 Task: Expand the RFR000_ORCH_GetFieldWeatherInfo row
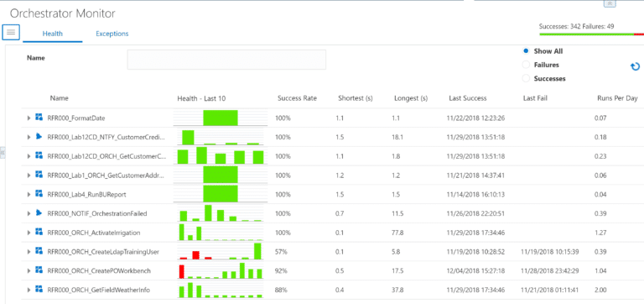coord(29,290)
